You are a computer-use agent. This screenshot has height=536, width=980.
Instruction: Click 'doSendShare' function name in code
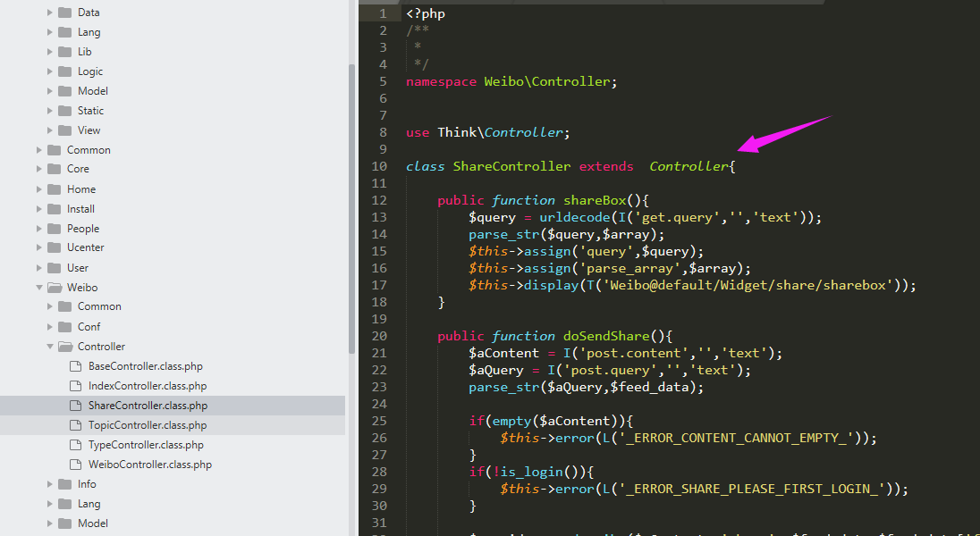pyautogui.click(x=607, y=336)
